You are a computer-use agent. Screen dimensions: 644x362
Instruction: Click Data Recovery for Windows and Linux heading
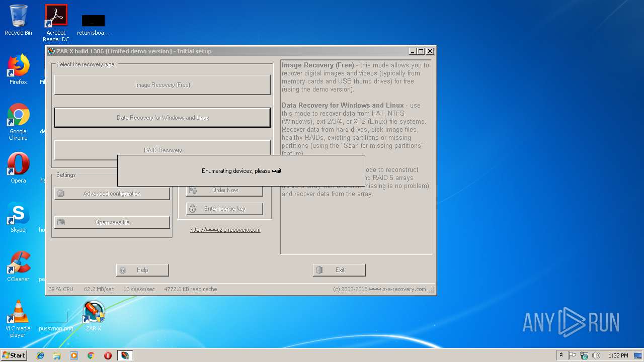pos(343,105)
